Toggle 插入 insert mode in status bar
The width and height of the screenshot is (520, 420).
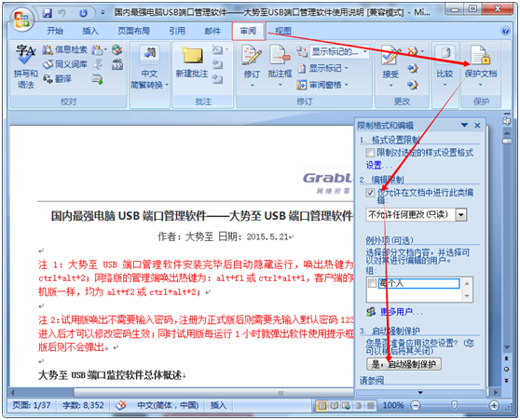pos(217,405)
